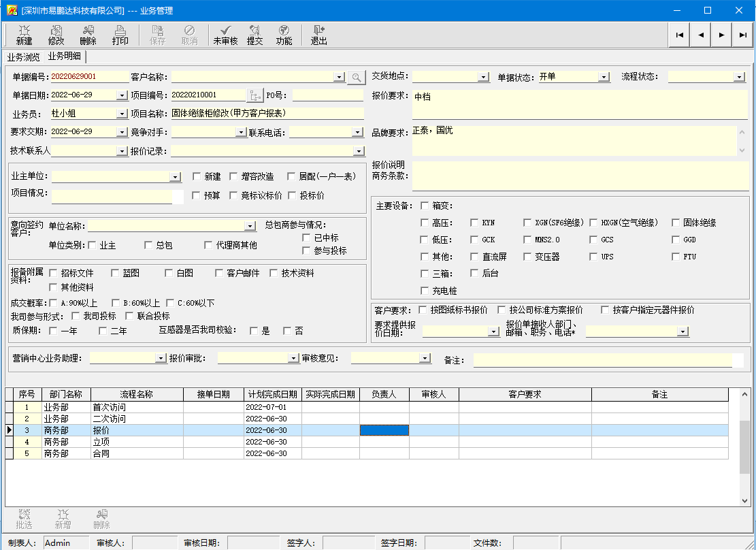Jump to last record navigation button
This screenshot has width=756, height=550.
tap(742, 35)
